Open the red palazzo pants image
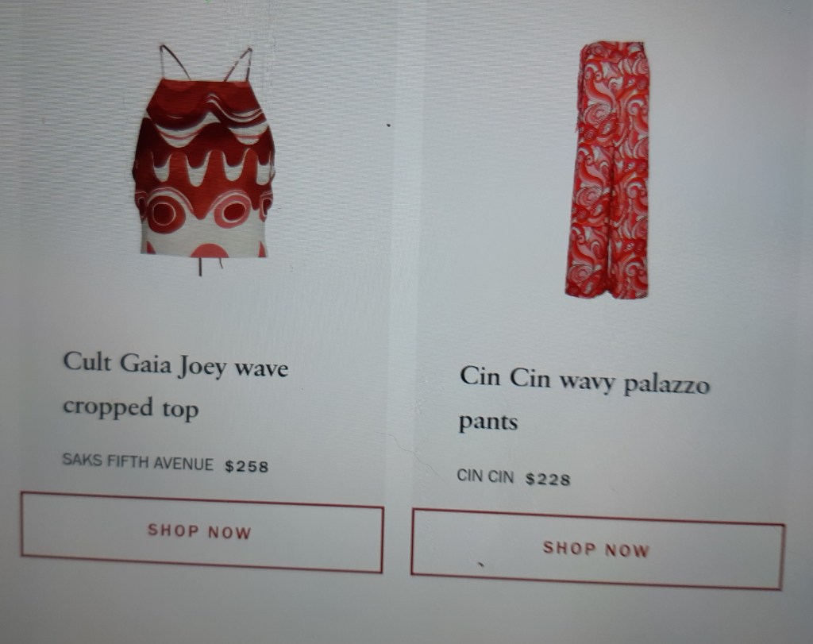The width and height of the screenshot is (813, 644). pyautogui.click(x=607, y=170)
